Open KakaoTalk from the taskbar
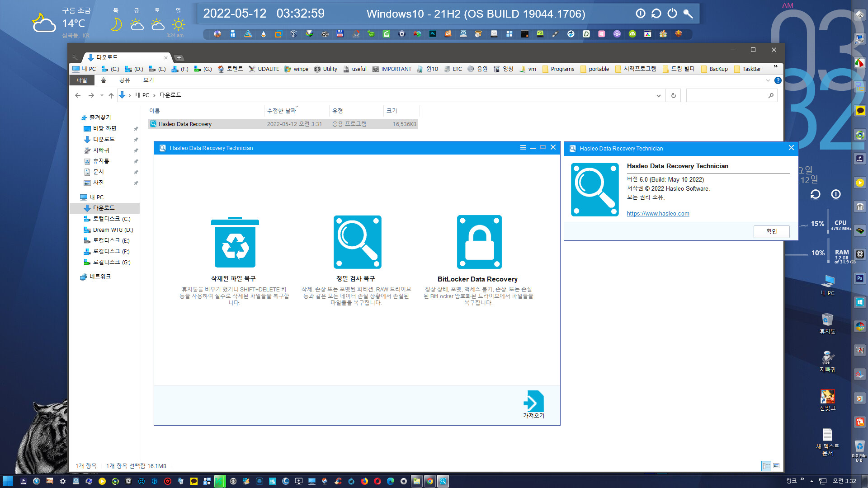This screenshot has height=488, width=868. pyautogui.click(x=193, y=481)
